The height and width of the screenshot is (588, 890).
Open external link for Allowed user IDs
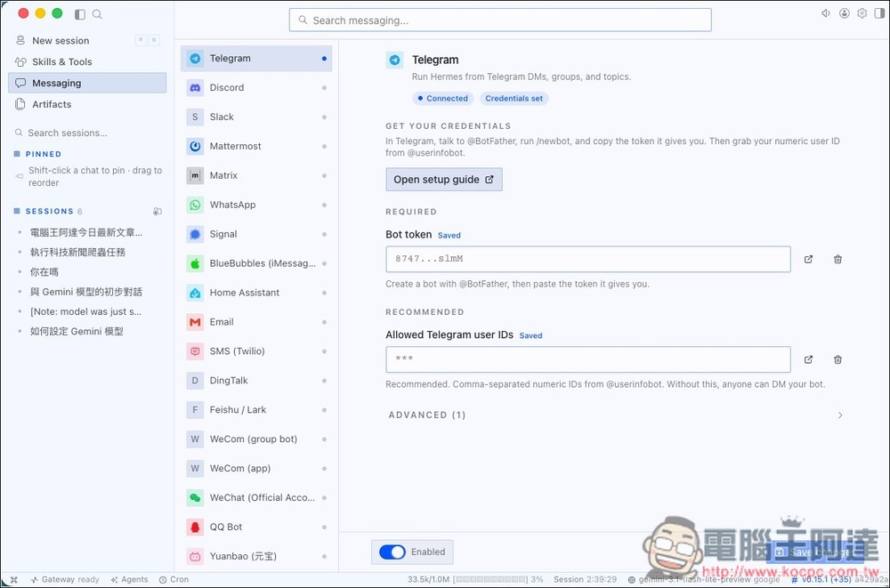click(808, 359)
